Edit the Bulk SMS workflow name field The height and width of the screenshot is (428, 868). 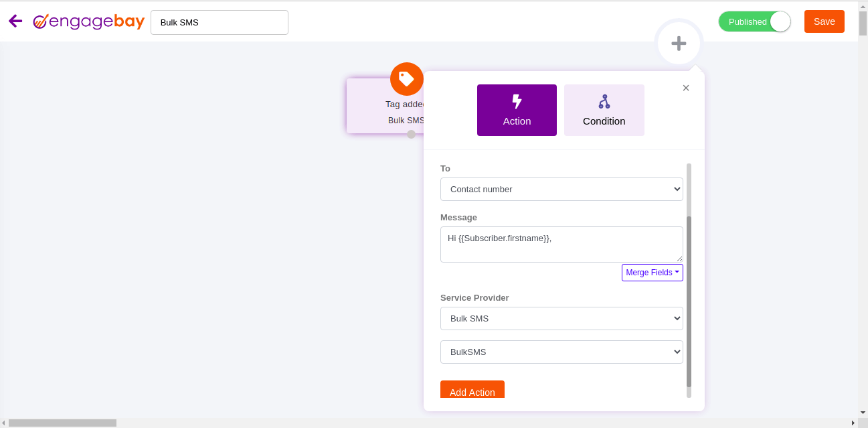click(x=220, y=22)
